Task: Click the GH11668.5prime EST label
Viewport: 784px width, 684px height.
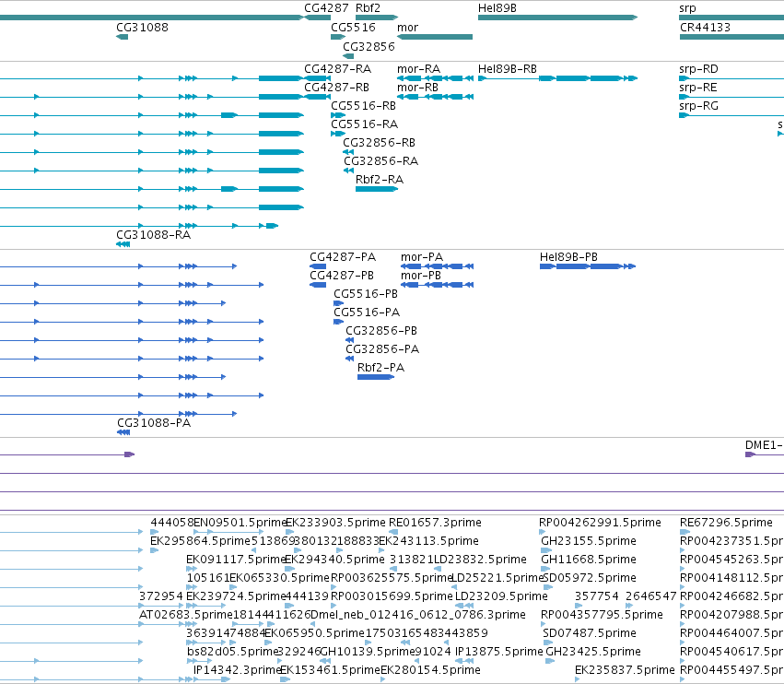Action: [589, 560]
